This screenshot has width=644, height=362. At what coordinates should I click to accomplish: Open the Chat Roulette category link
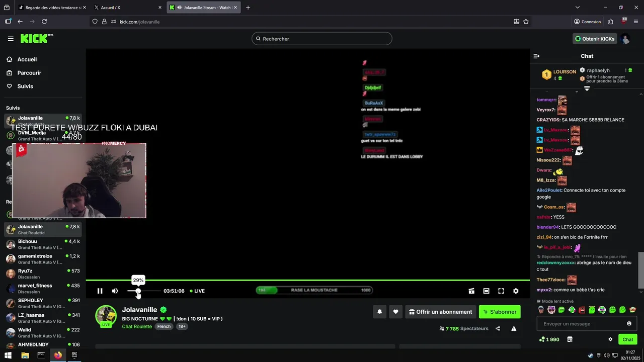point(137,326)
